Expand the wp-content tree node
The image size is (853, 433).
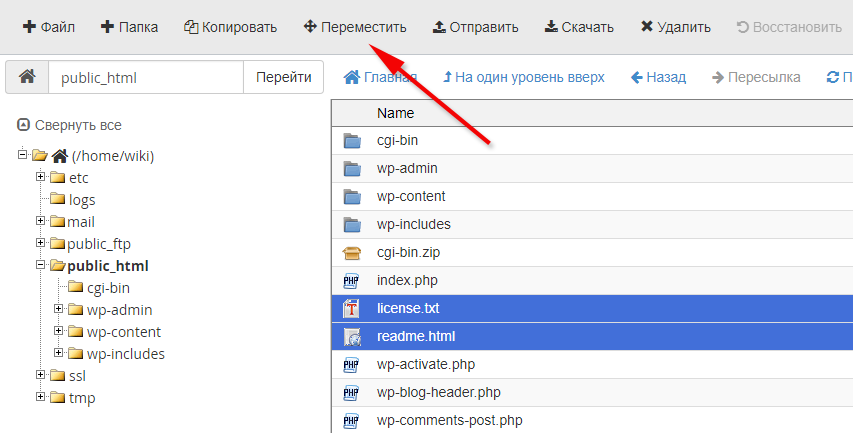(x=59, y=331)
